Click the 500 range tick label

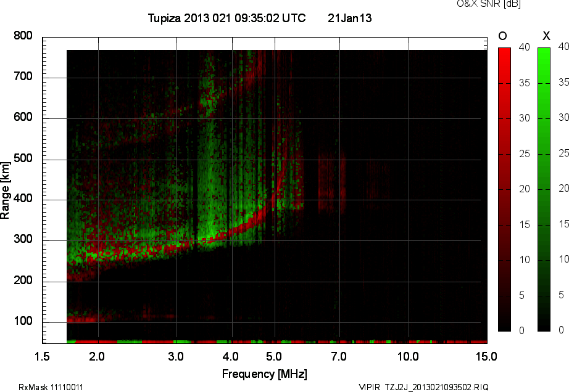coord(23,158)
